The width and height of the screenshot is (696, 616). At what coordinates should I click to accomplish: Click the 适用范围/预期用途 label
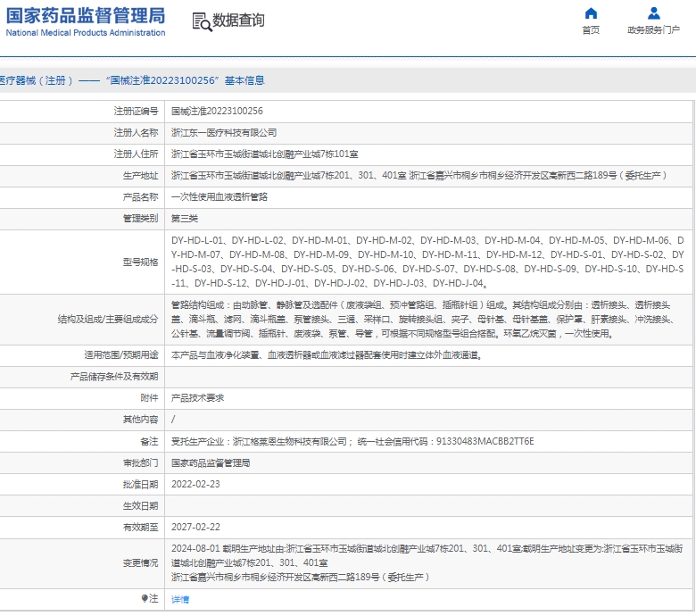121,355
